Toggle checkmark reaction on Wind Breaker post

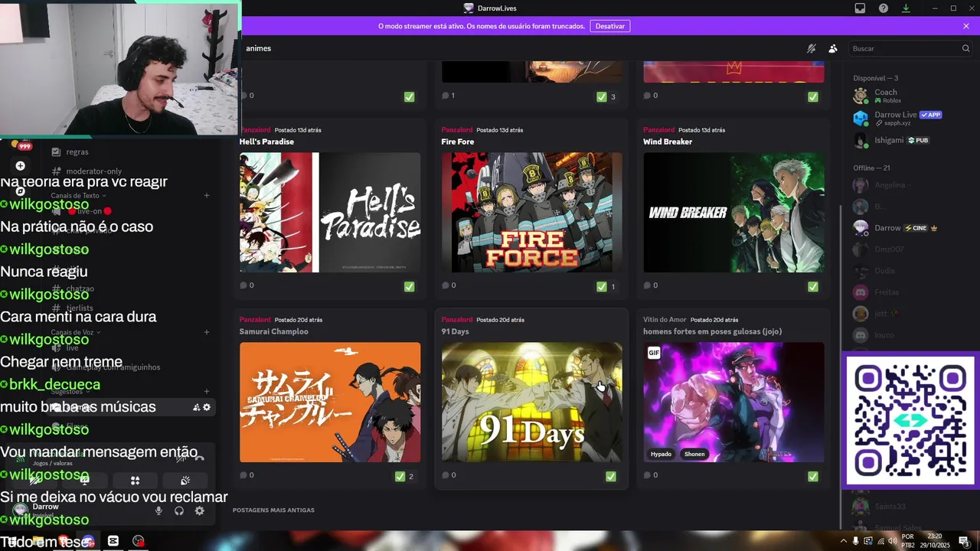tap(813, 286)
